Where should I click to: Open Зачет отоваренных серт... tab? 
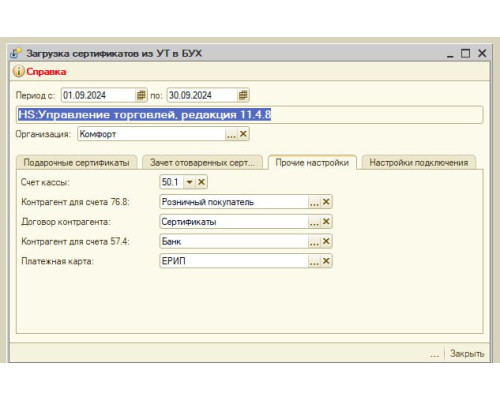[202, 163]
